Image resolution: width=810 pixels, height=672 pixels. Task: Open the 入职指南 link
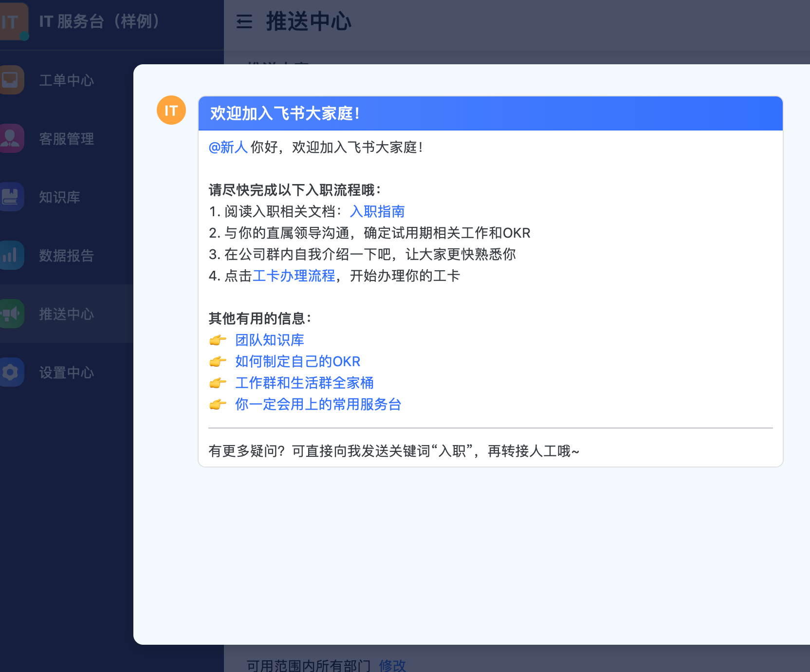pos(377,211)
